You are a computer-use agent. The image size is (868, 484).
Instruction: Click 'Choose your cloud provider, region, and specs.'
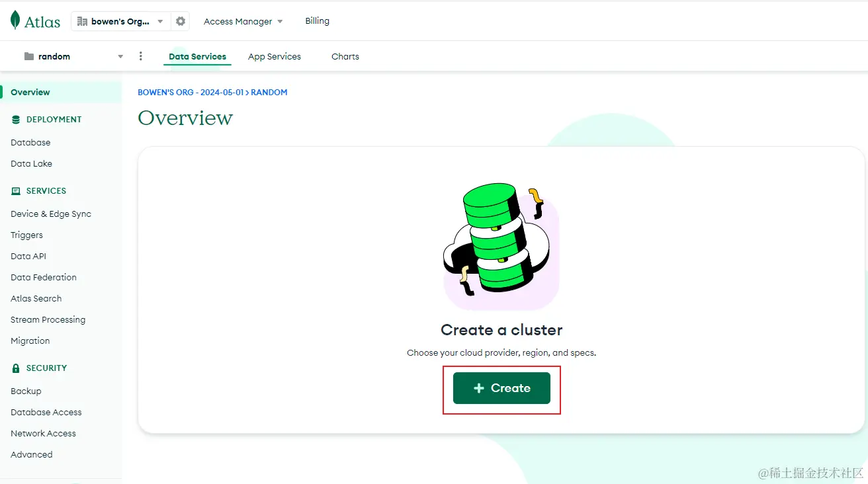click(501, 352)
